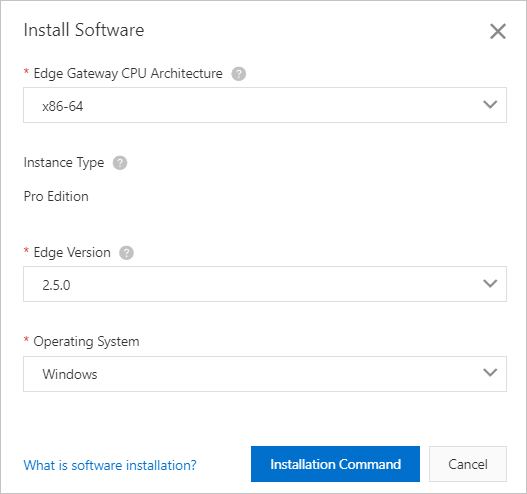
Task: Click the question mark beside Edge Version
Action: pyautogui.click(x=126, y=253)
